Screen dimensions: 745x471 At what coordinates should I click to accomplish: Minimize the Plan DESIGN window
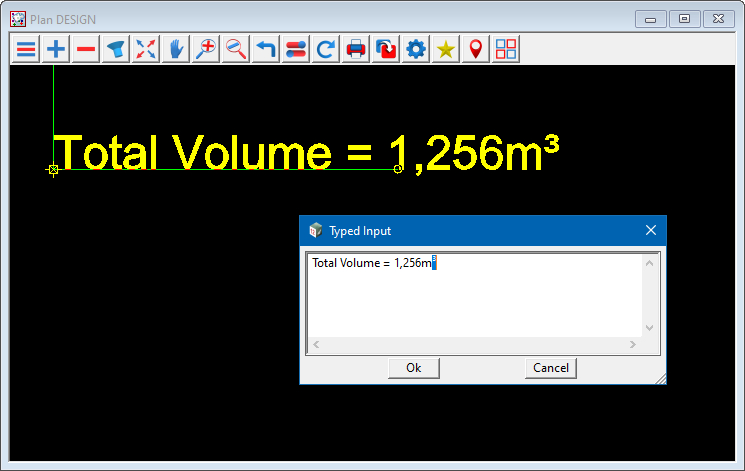pyautogui.click(x=651, y=19)
